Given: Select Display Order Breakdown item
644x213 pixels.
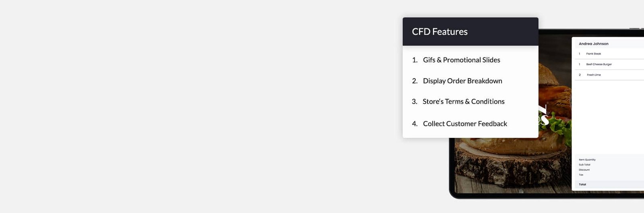Looking at the screenshot, I should pyautogui.click(x=462, y=81).
